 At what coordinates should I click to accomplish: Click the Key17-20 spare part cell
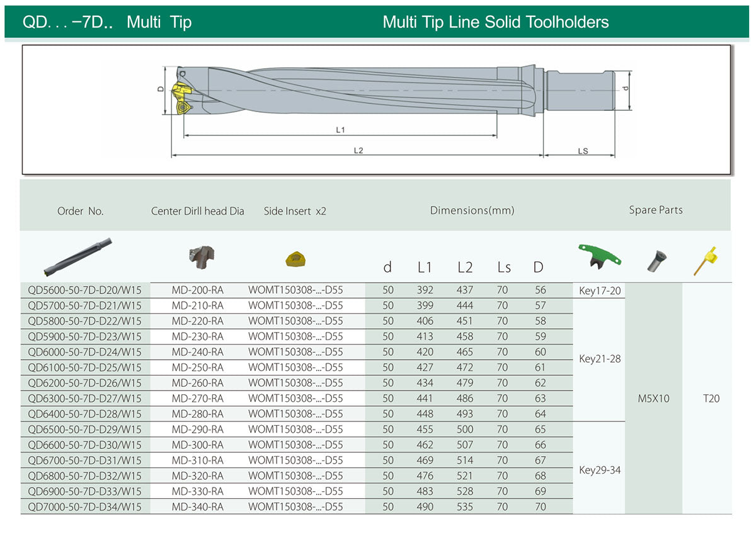click(600, 290)
